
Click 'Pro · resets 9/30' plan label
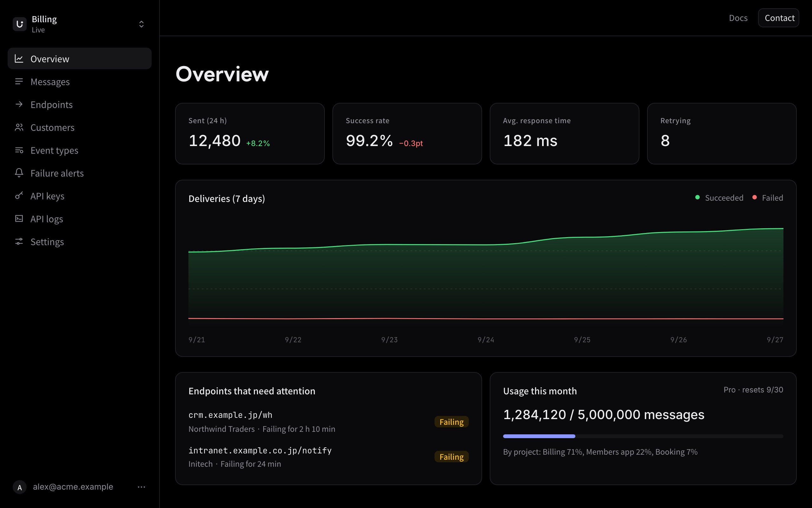(x=753, y=390)
